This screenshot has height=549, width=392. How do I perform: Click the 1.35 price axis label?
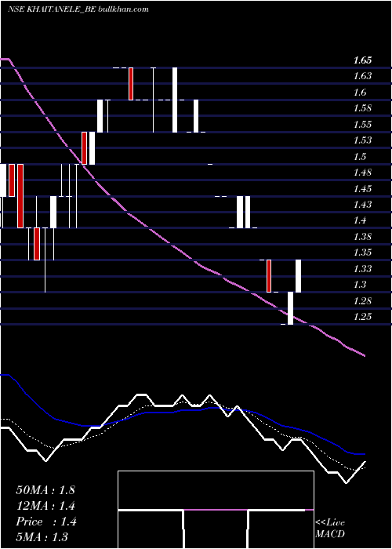tap(362, 253)
